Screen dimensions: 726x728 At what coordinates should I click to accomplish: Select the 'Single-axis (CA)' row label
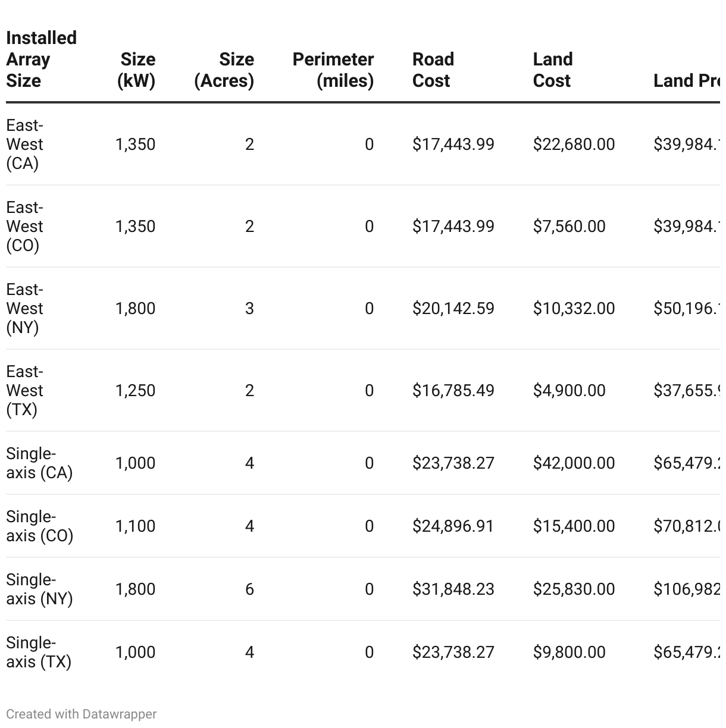point(39,463)
